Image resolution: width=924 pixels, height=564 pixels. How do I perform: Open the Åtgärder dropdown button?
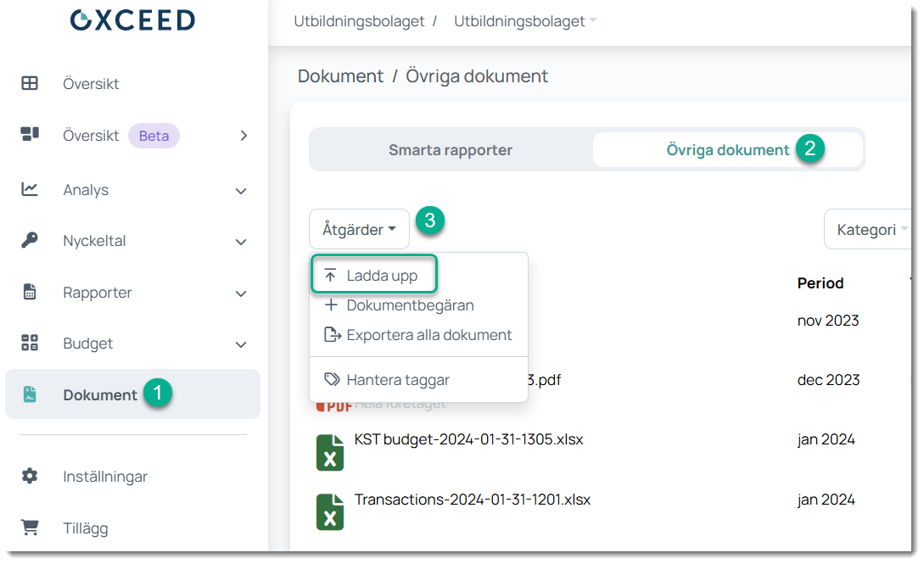(359, 230)
